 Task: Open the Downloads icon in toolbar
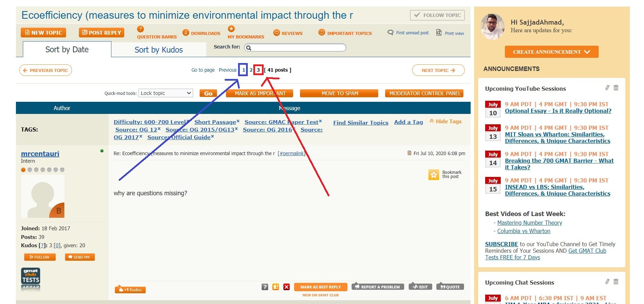coord(186,33)
